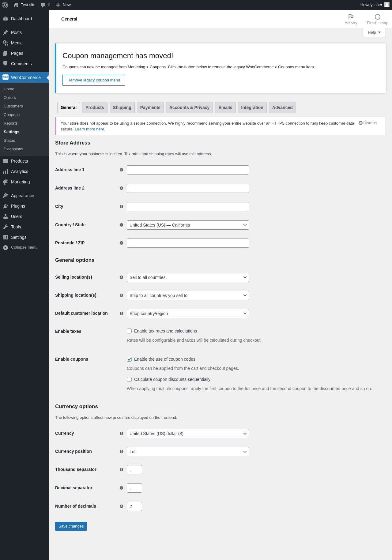Open the sidebar Comments menu item

24,64
